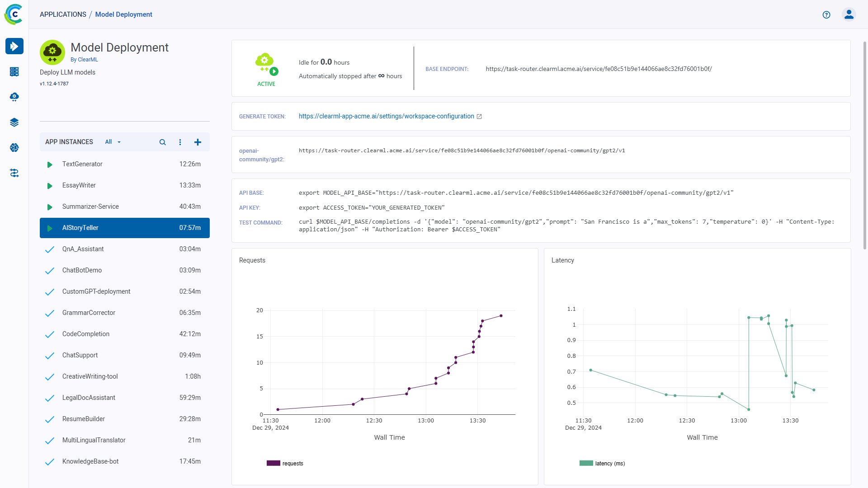868x488 pixels.
Task: Open the Orchestration servers icon in the sidebar
Action: point(14,71)
